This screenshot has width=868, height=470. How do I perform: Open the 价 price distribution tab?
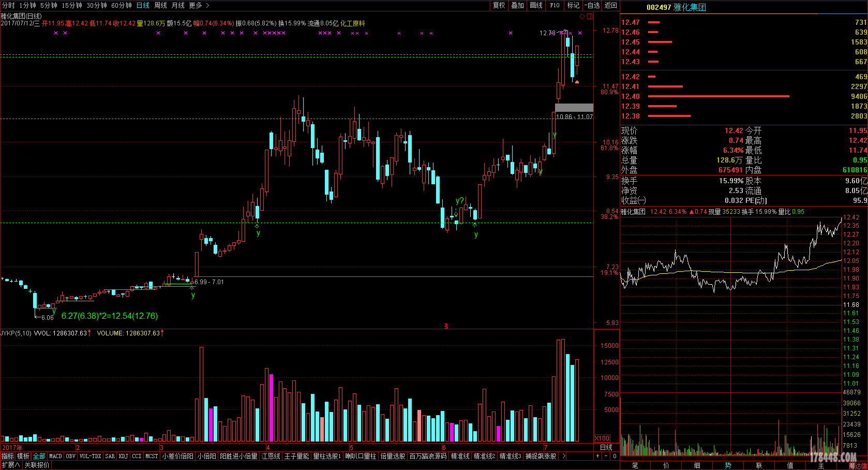(666, 465)
